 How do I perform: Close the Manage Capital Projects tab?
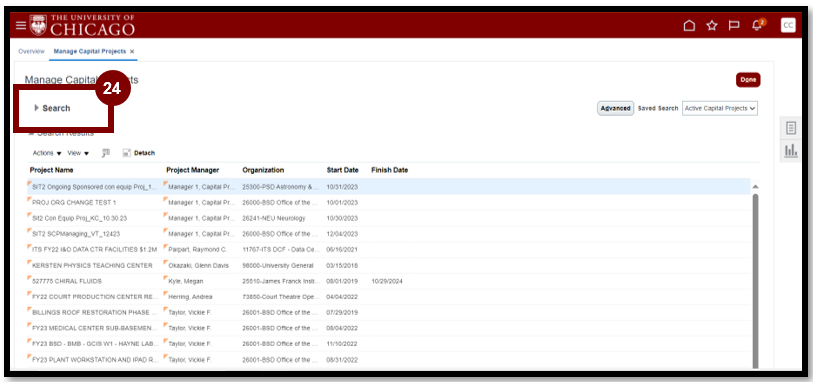coord(132,52)
